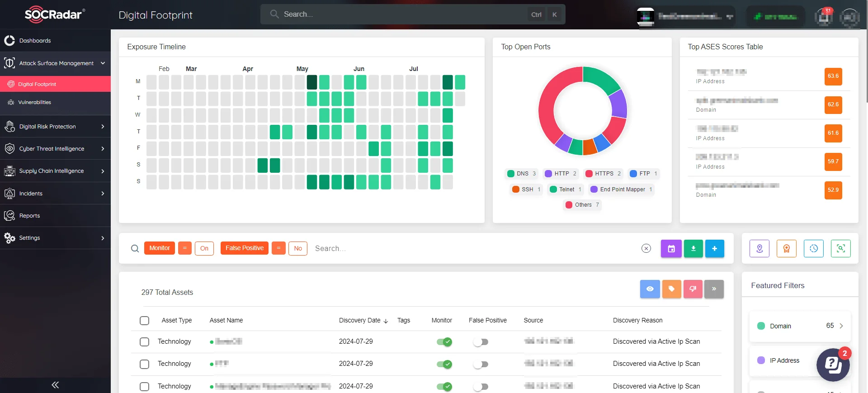The height and width of the screenshot is (393, 868).
Task: Select Digital Footprint in sidebar
Action: point(55,84)
